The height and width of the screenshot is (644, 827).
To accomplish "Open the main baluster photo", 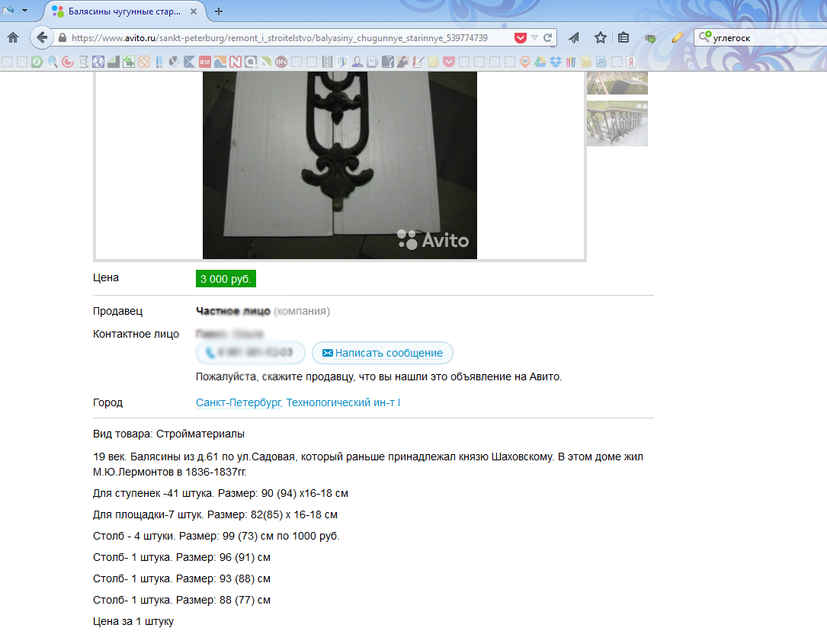I will [340, 165].
